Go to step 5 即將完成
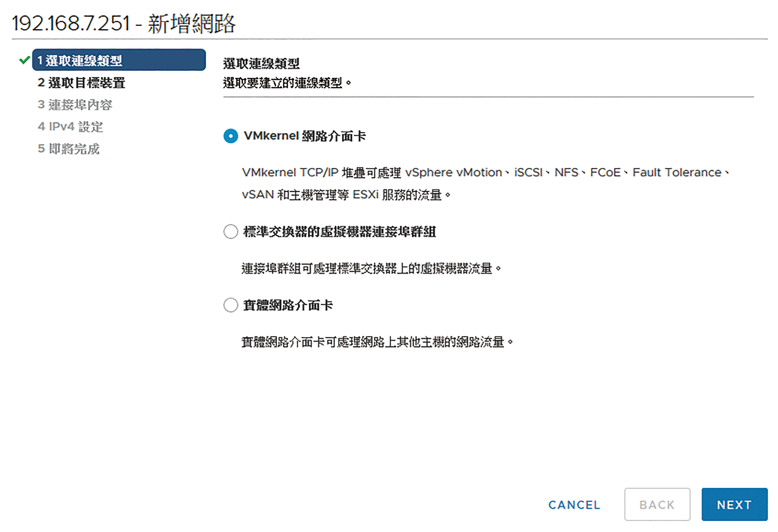The width and height of the screenshot is (778, 532). [69, 149]
